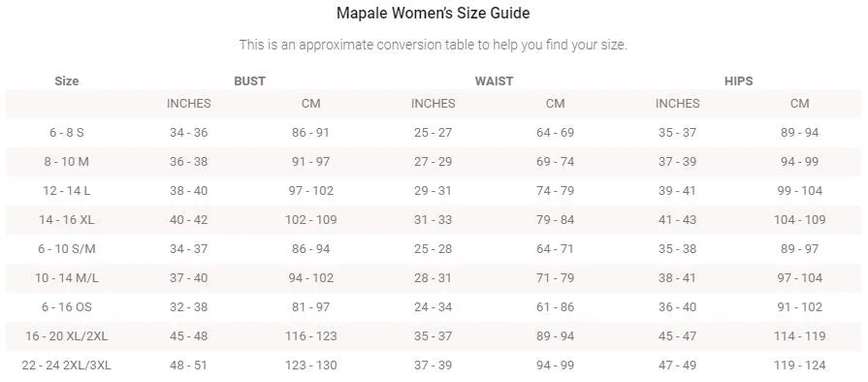Screen dimensions: 868x382
Task: Select the 16 - 20 XL/2XL size label
Action: (x=66, y=336)
